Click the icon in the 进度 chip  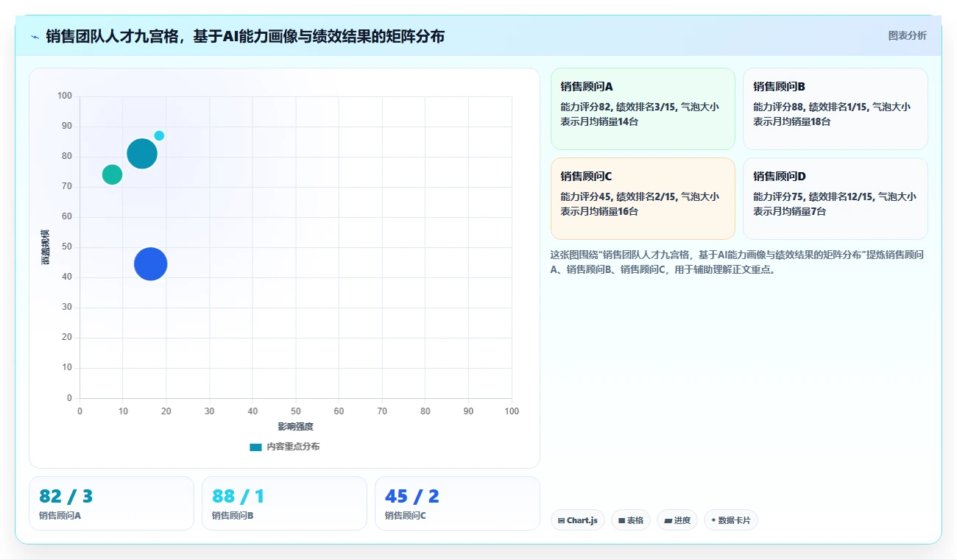tap(668, 520)
